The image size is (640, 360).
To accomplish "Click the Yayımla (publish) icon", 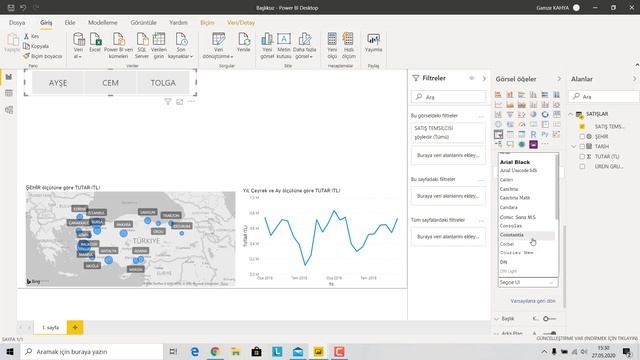I will pos(373,40).
